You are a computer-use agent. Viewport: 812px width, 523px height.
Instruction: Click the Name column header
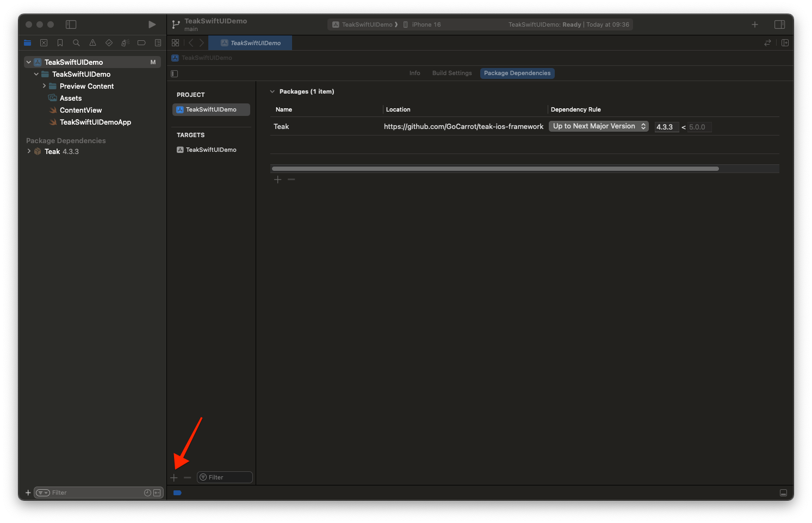coord(284,110)
